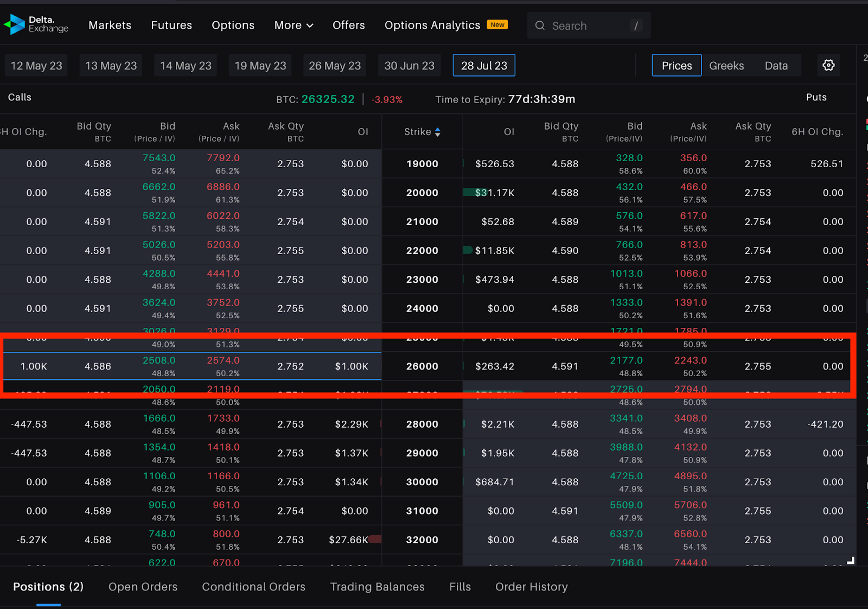Open the Markets menu

110,25
